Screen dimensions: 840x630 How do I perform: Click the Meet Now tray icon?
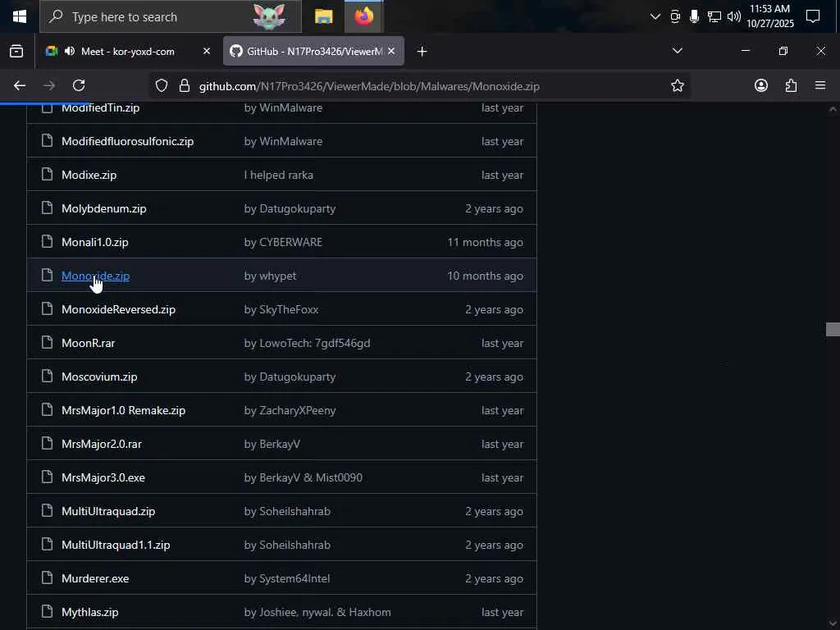(x=675, y=16)
